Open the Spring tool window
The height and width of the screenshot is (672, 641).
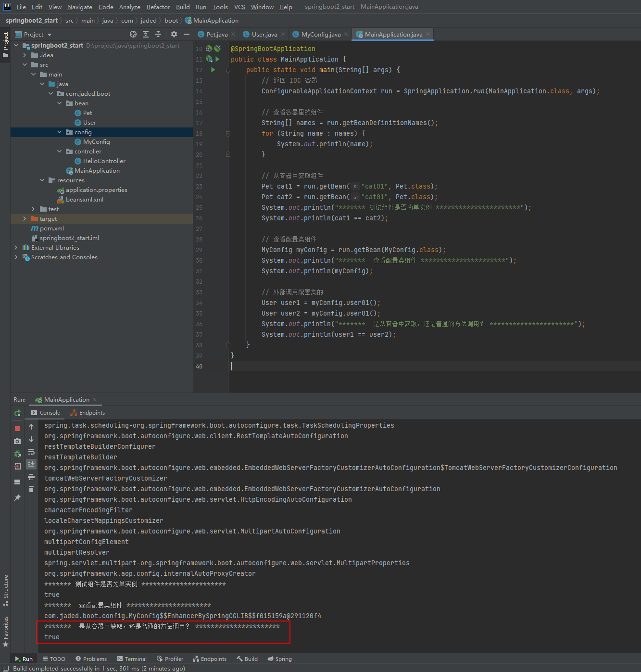click(280, 659)
